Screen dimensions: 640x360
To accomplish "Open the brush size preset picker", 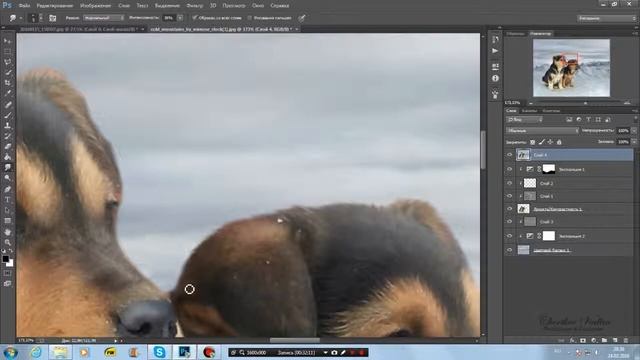I will (x=37, y=18).
